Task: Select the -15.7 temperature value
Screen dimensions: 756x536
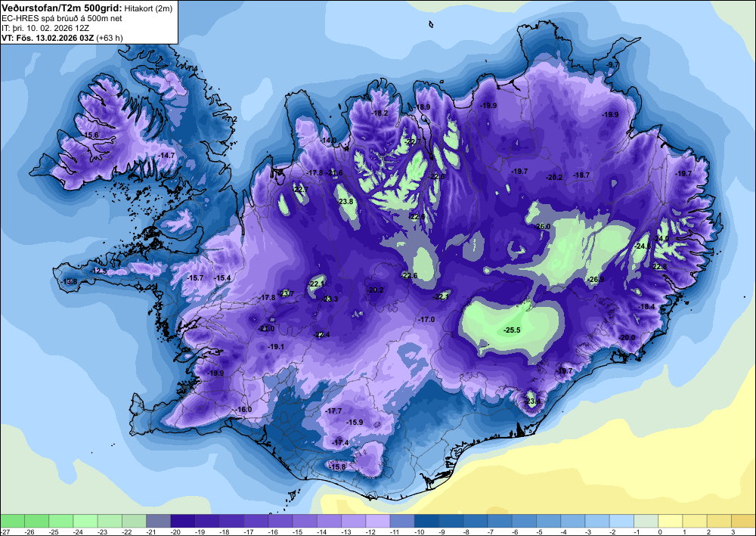Action: coord(196,278)
